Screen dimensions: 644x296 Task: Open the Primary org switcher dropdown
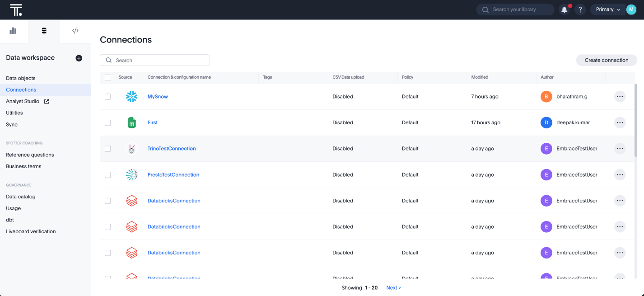pyautogui.click(x=608, y=9)
